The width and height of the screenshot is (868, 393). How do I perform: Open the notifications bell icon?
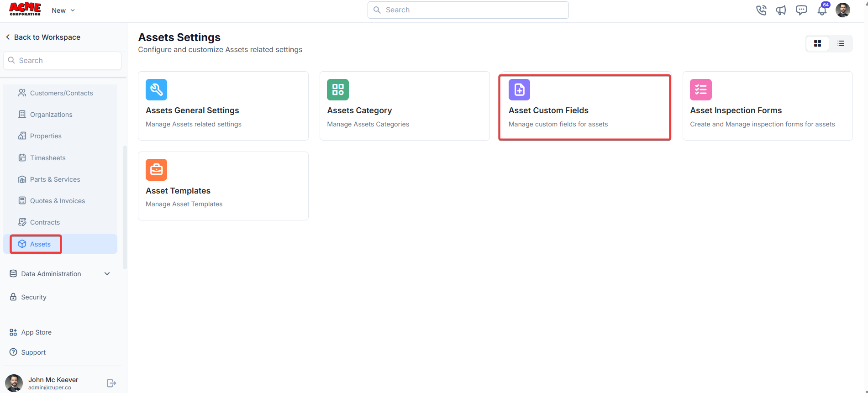click(822, 10)
